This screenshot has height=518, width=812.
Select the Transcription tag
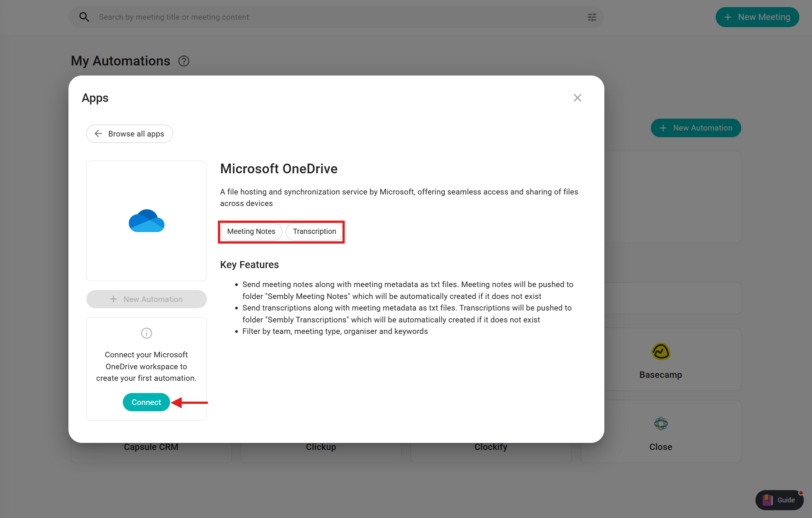pos(314,231)
